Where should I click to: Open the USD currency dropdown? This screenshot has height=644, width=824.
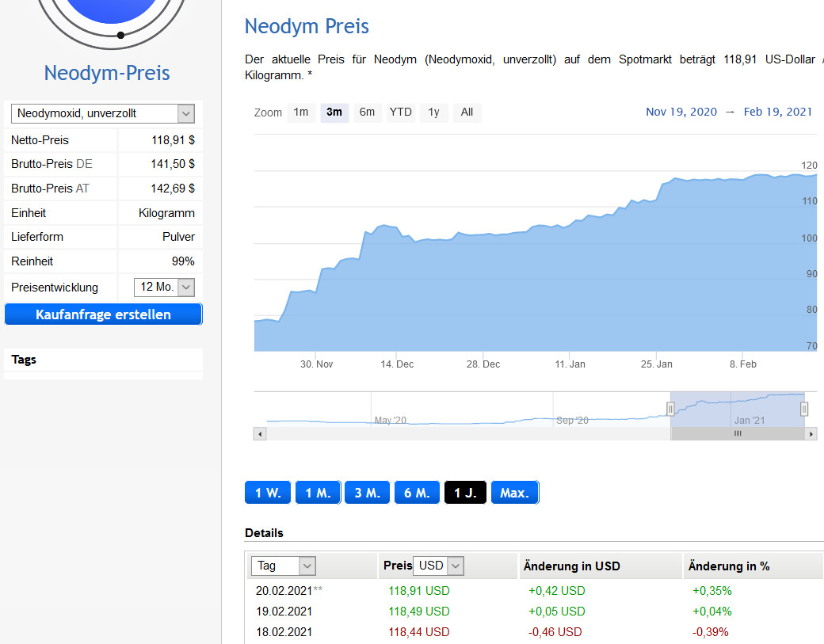(438, 566)
